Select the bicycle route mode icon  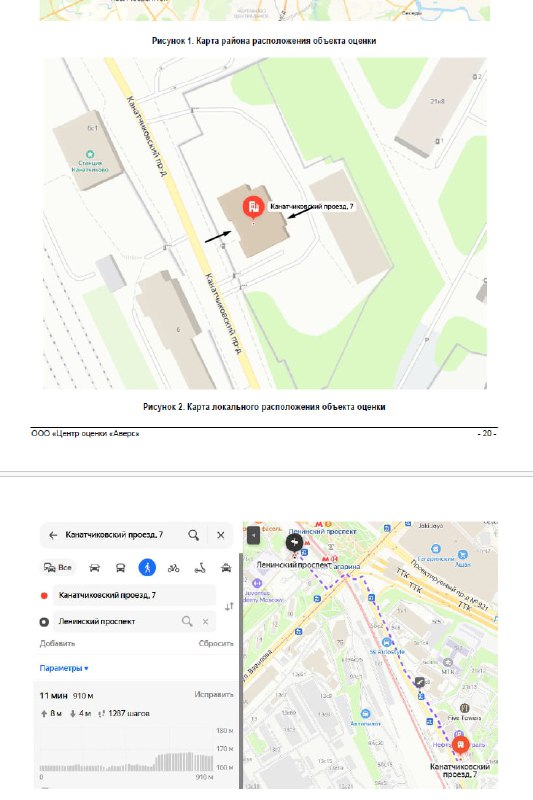coord(173,568)
